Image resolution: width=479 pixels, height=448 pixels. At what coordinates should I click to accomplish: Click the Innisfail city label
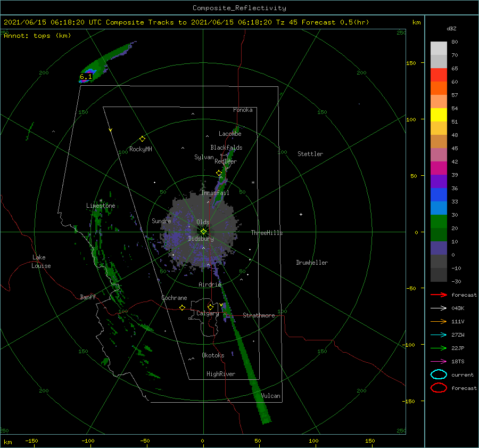coord(215,193)
